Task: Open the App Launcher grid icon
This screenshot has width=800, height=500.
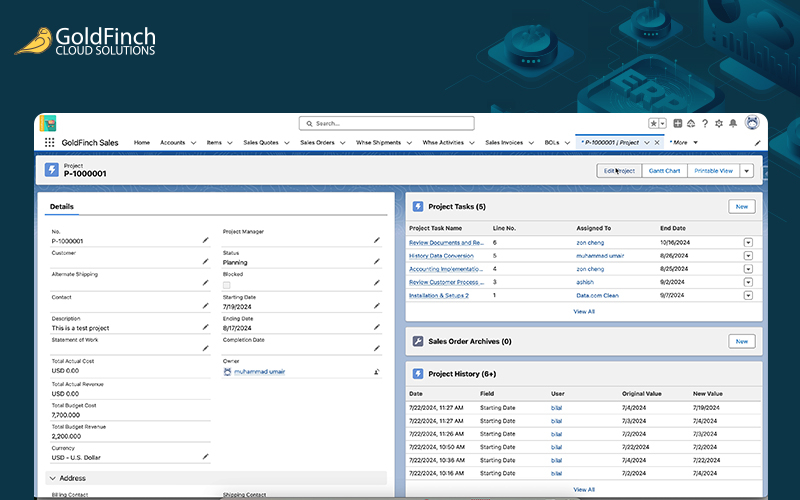Action: point(49,143)
